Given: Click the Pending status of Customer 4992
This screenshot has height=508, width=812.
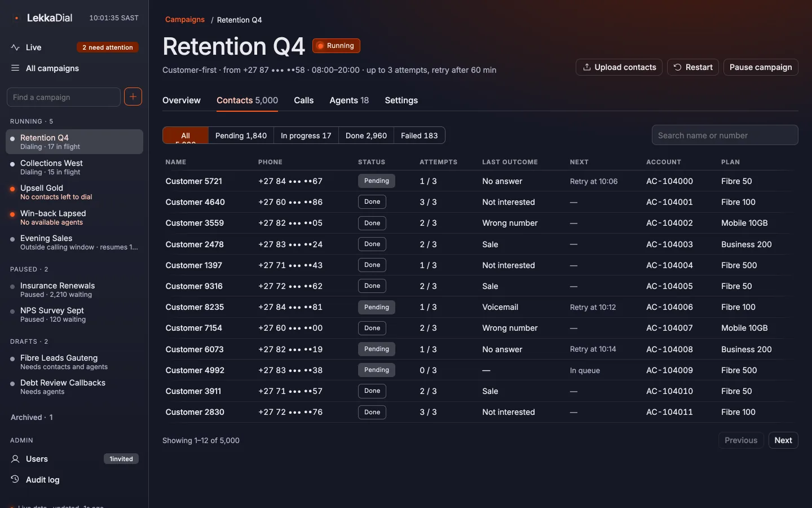Looking at the screenshot, I should pos(377,370).
